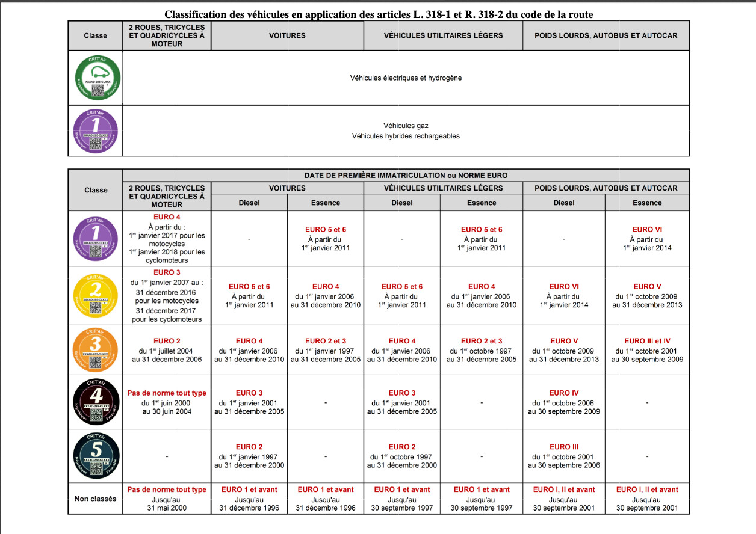Click Crit'Air 1 sticker beside Véhicules gaz row

tap(97, 130)
